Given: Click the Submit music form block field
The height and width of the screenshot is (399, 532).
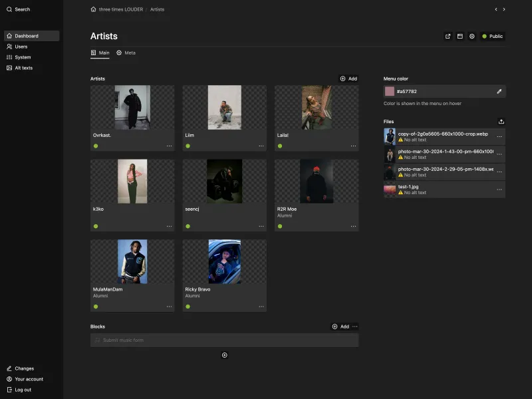Looking at the screenshot, I should click(224, 340).
